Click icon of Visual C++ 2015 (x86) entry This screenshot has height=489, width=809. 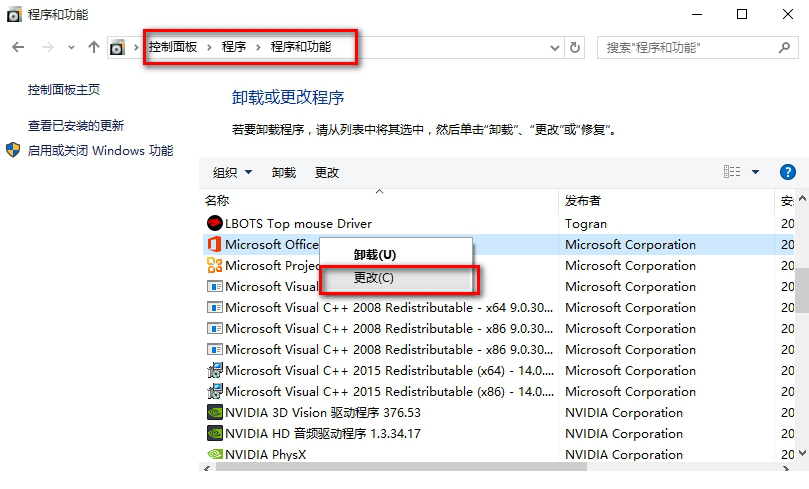click(214, 392)
